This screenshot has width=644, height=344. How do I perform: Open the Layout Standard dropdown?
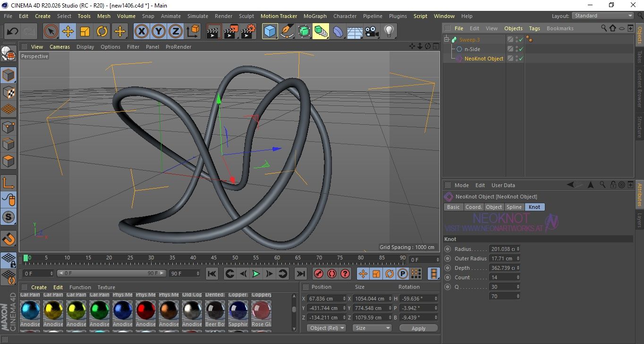pyautogui.click(x=603, y=16)
